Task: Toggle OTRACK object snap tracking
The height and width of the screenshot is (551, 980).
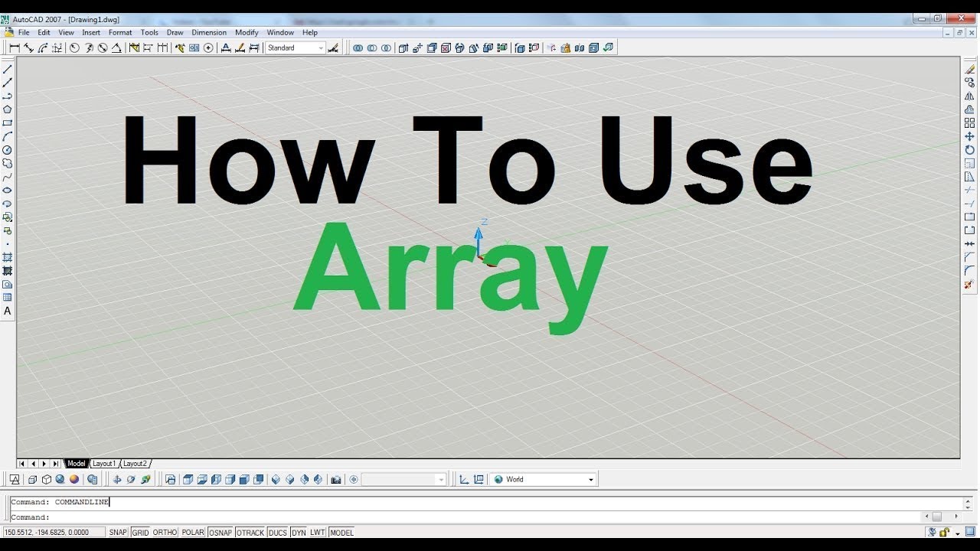Action: click(x=250, y=533)
